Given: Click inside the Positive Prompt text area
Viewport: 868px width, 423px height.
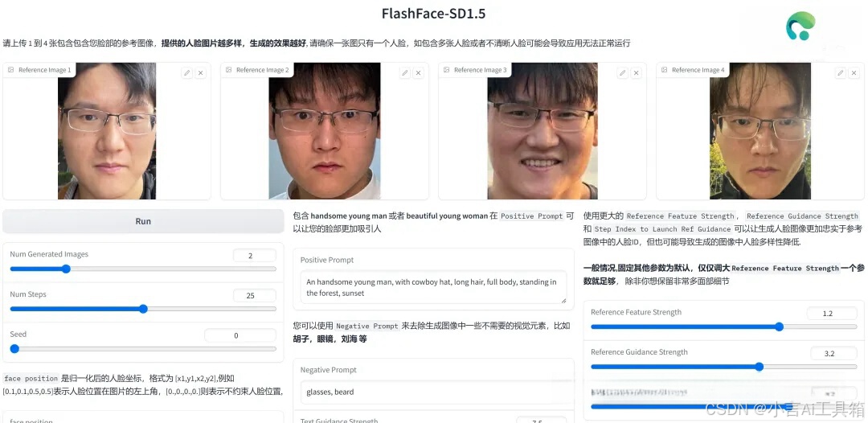Looking at the screenshot, I should [433, 287].
